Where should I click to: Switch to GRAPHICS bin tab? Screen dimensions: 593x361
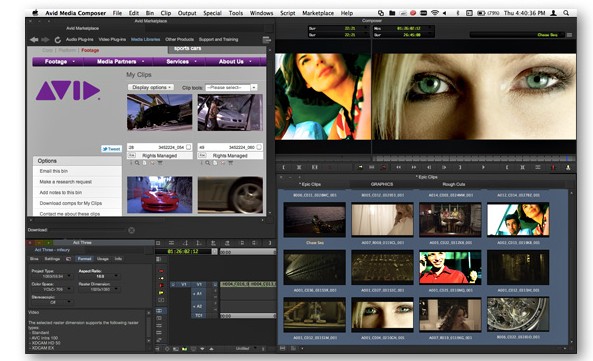point(382,184)
